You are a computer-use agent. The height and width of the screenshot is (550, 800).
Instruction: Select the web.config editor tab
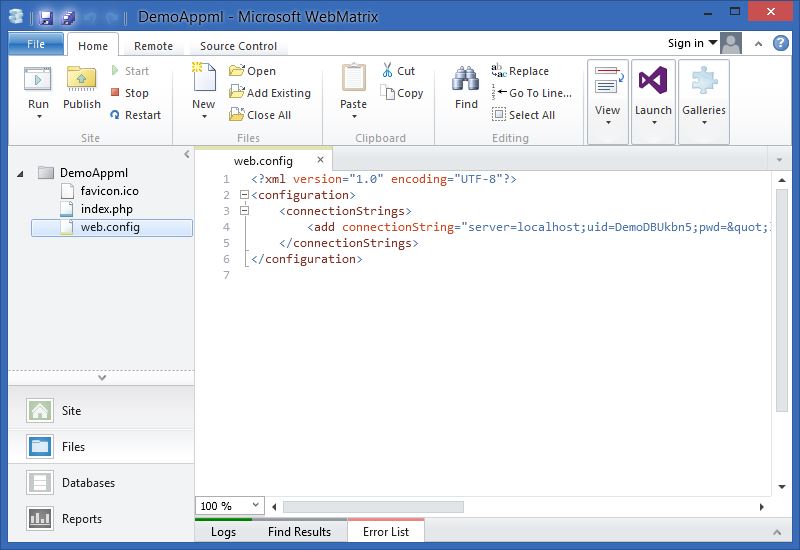coord(263,161)
